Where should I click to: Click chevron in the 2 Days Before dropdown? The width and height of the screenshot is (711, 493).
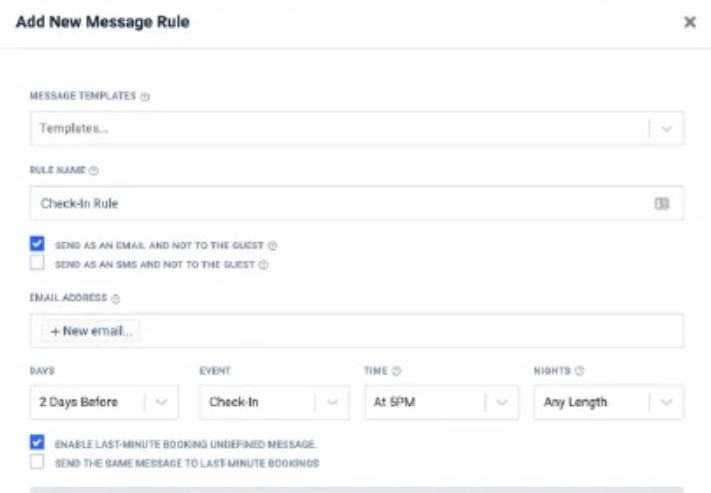pyautogui.click(x=161, y=402)
